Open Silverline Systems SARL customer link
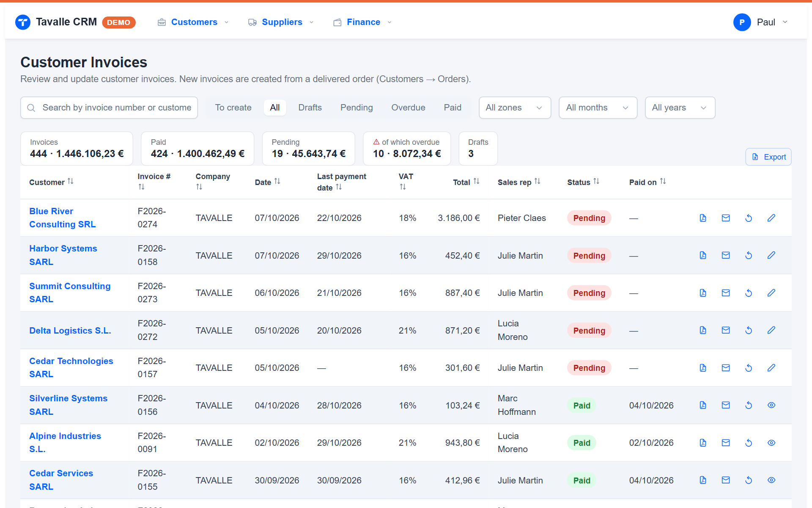The image size is (812, 508). [68, 405]
